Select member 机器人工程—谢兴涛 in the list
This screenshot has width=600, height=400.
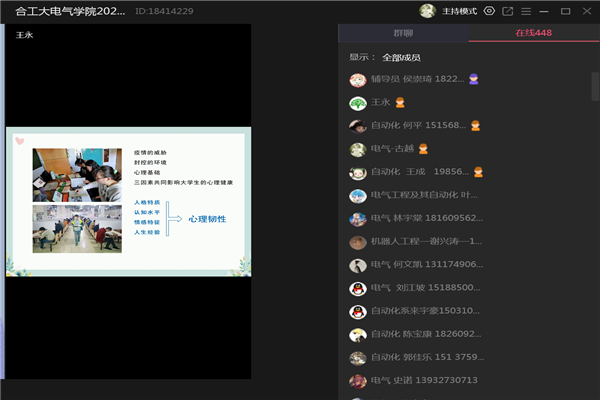[427, 242]
